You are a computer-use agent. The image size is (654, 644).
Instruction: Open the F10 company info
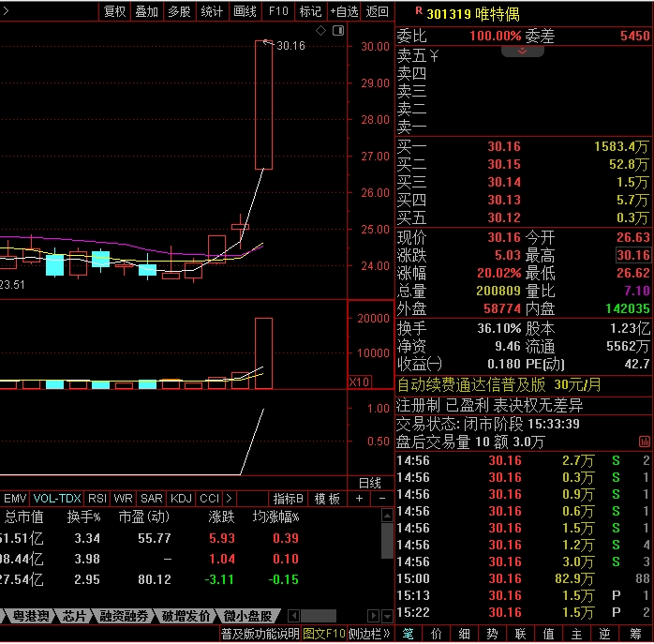278,11
